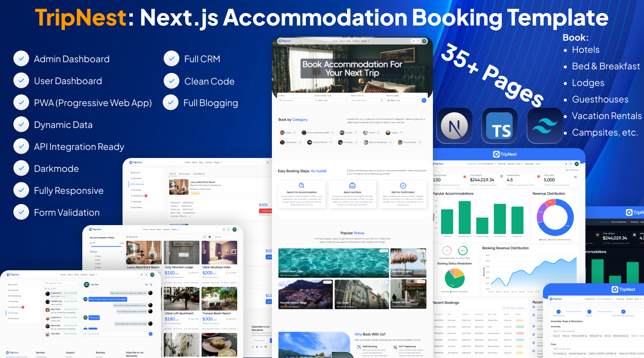Click the TypeScript TS logo icon

tap(500, 126)
